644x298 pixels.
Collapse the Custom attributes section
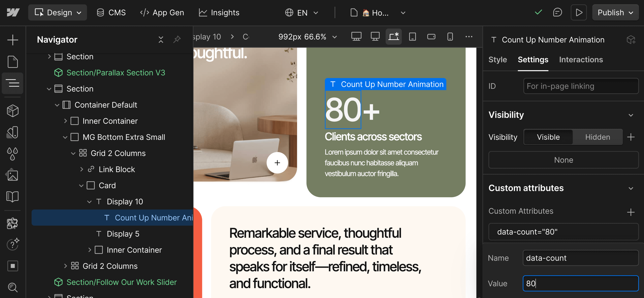click(631, 189)
